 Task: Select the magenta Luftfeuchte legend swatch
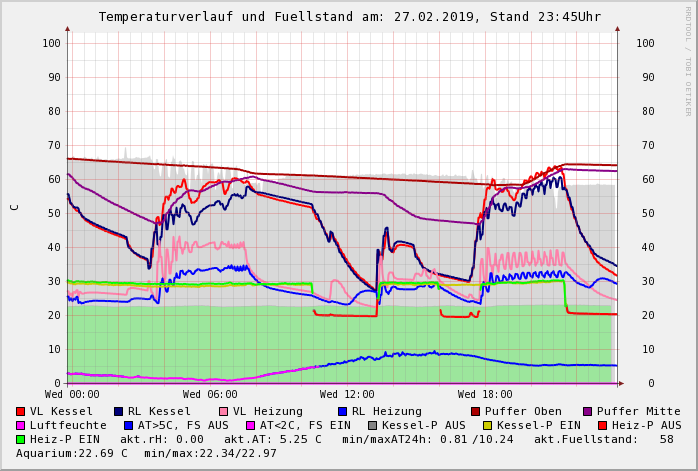click(x=21, y=425)
